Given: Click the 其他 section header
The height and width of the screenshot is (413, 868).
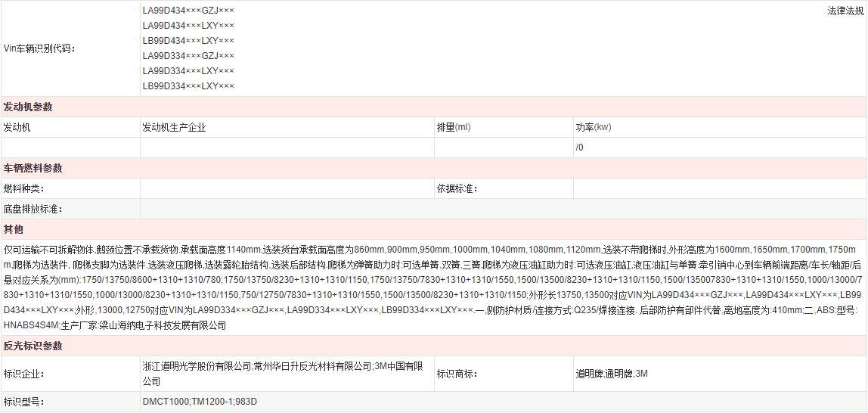Looking at the screenshot, I should point(14,229).
